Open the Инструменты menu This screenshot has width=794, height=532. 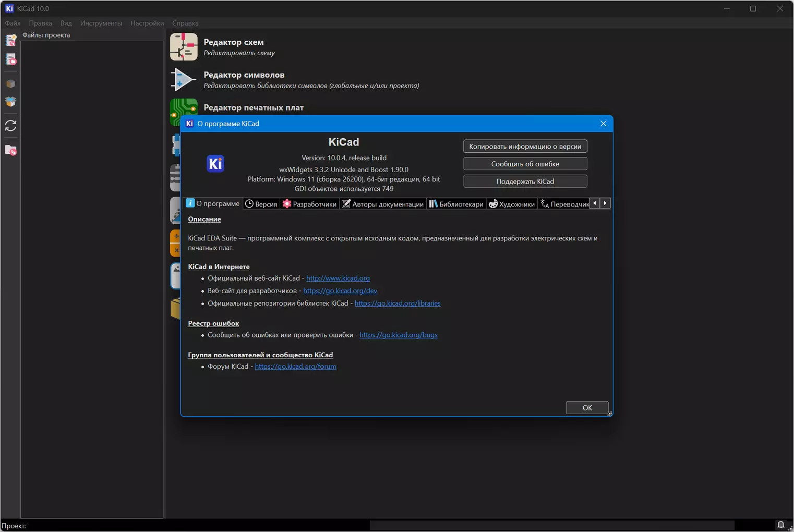(101, 23)
